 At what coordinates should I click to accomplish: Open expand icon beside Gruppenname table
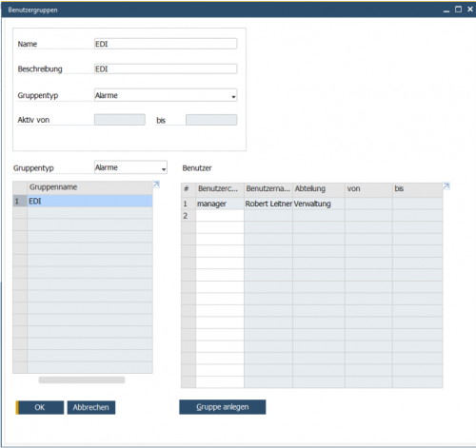pyautogui.click(x=156, y=185)
